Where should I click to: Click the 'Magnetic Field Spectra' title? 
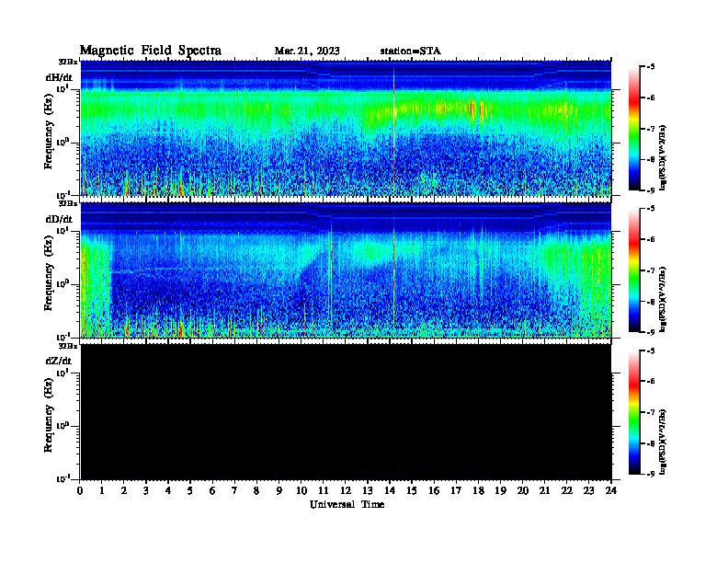point(151,51)
